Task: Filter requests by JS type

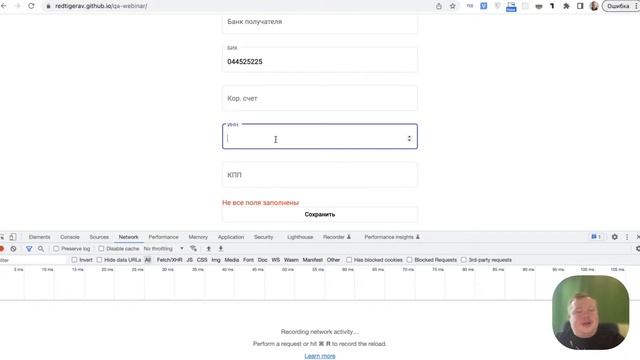Action: pos(189,260)
